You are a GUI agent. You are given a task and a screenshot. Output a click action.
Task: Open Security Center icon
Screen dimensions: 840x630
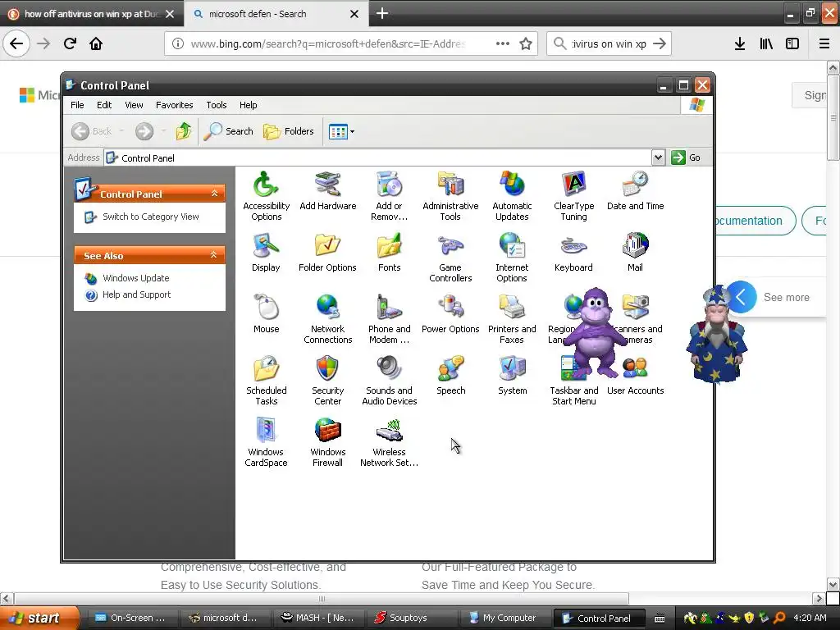click(328, 381)
